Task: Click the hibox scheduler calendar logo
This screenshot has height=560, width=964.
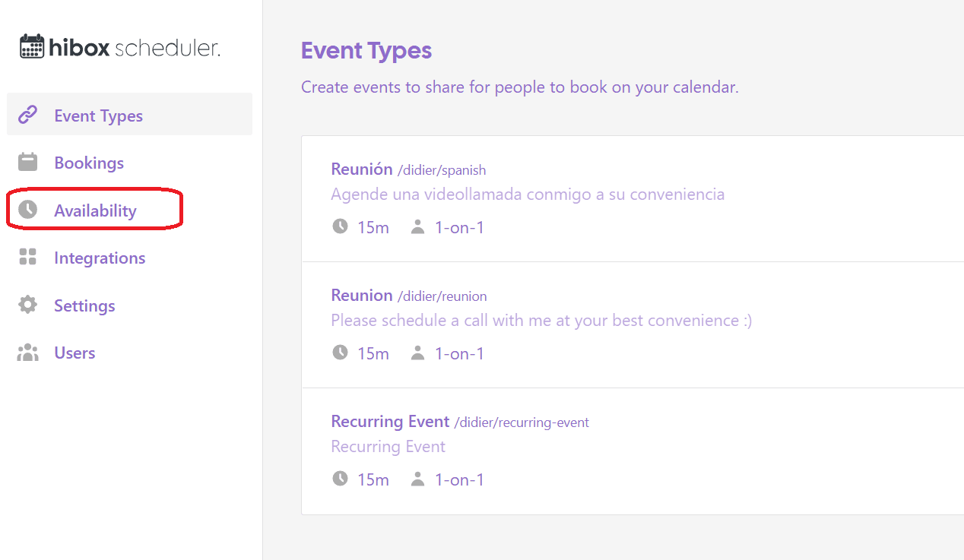Action: click(x=32, y=47)
